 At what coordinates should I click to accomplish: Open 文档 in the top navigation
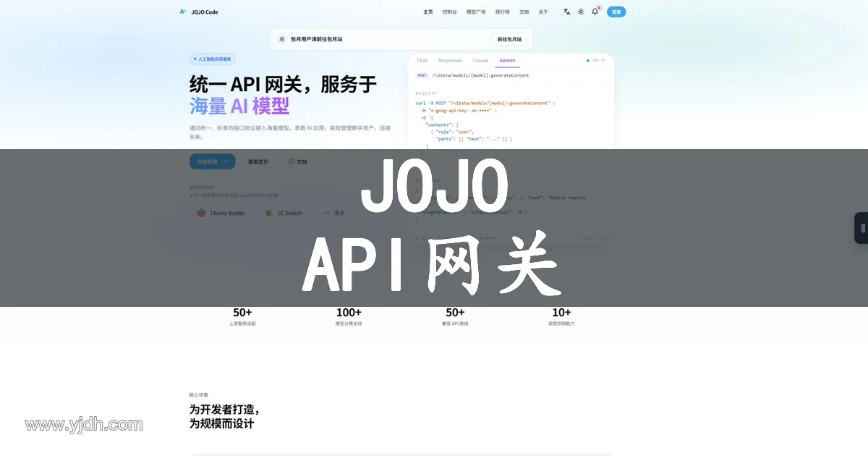point(524,12)
